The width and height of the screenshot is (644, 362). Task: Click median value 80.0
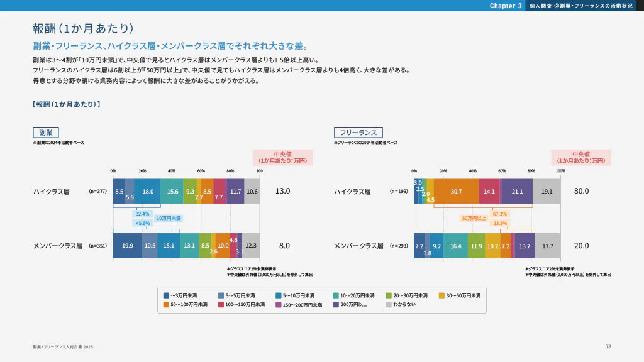(x=581, y=191)
